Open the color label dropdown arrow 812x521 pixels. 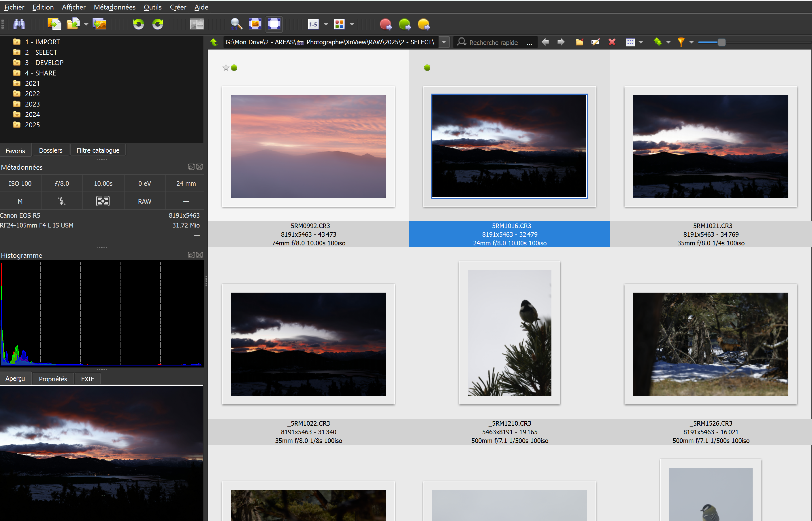tap(352, 24)
